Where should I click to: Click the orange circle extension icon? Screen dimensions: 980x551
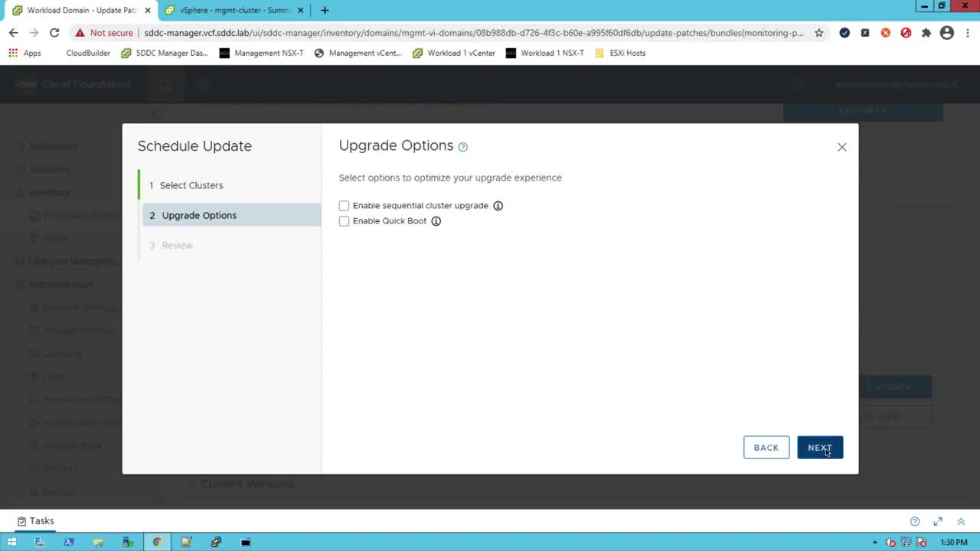coord(886,33)
